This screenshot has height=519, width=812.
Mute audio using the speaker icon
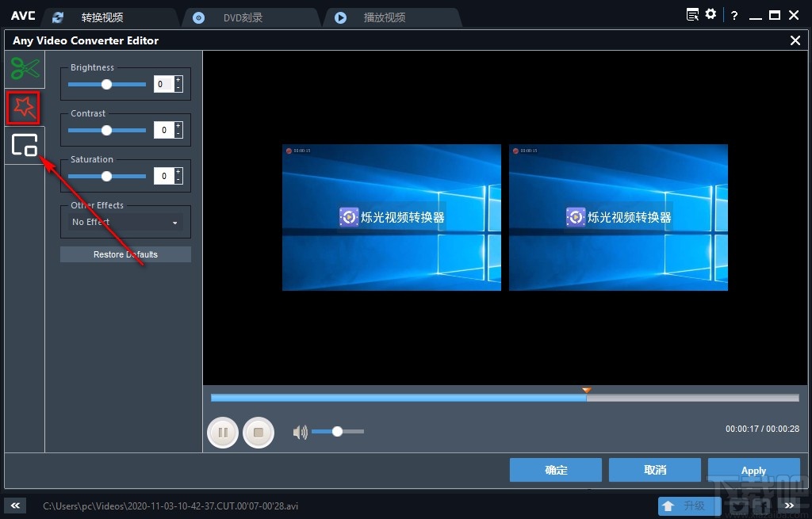click(x=300, y=431)
